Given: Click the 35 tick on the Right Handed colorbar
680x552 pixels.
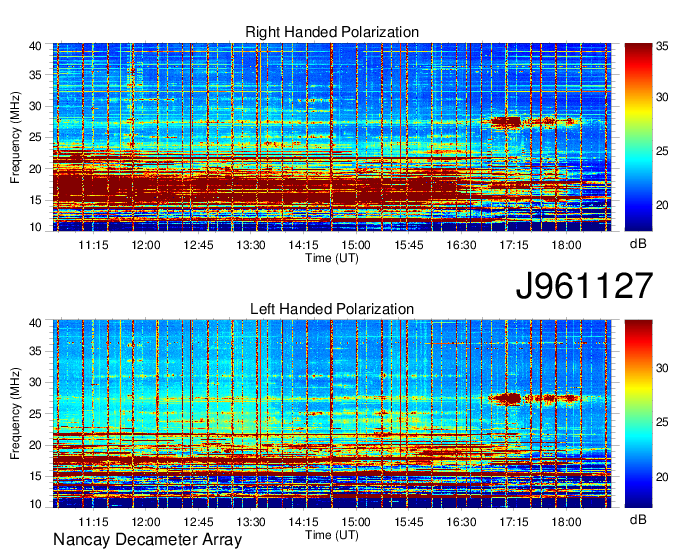Looking at the screenshot, I should [662, 46].
